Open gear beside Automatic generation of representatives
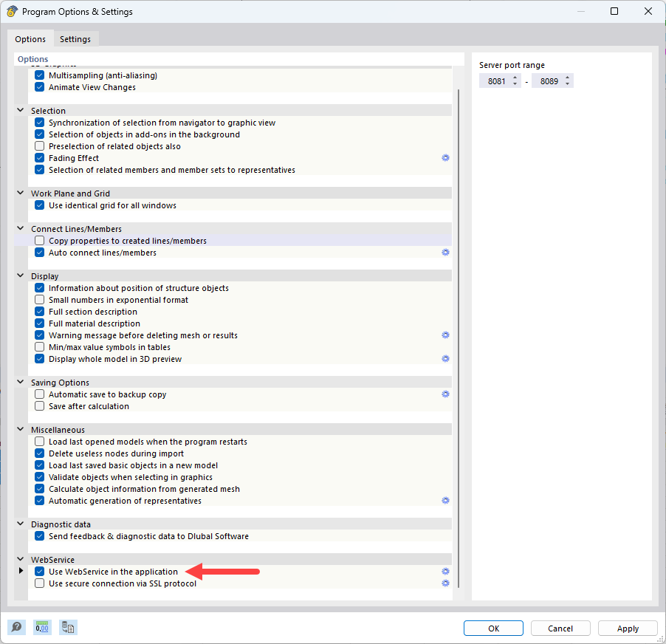 coord(445,500)
